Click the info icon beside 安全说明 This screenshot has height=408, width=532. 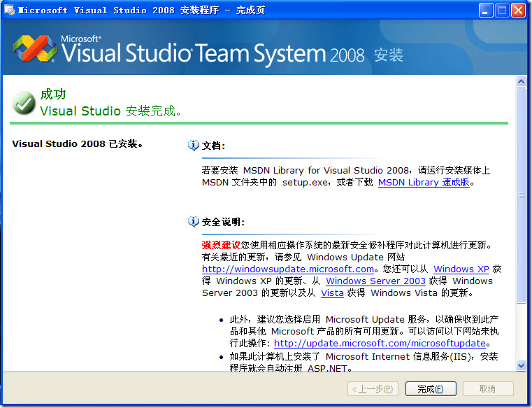[x=194, y=221]
